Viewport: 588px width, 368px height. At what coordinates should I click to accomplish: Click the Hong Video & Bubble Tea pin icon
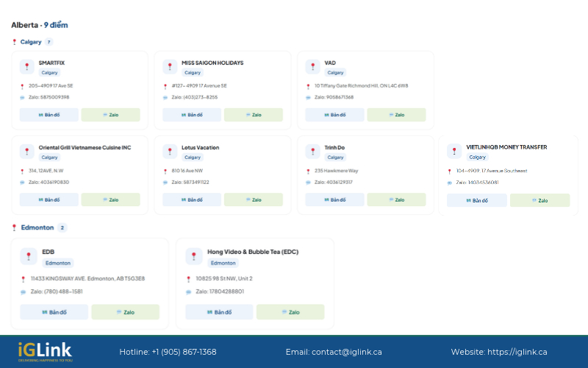tap(194, 256)
